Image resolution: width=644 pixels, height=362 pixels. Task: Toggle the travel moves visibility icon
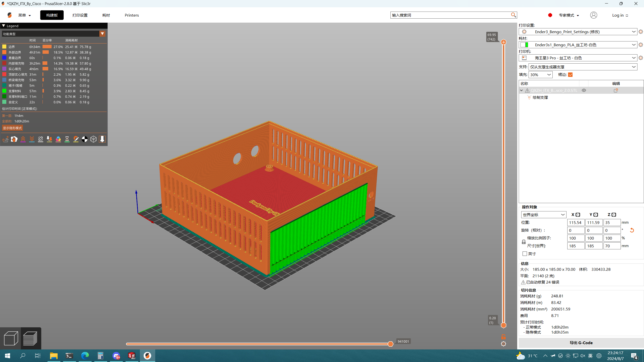(x=5, y=139)
